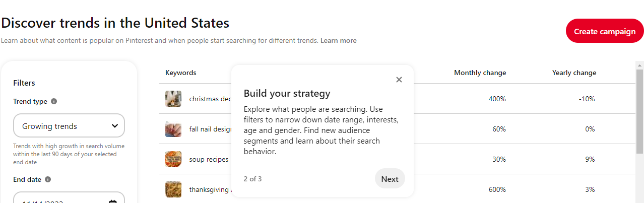Click the scrollbar up arrow
The image size is (644, 203).
(639, 65)
